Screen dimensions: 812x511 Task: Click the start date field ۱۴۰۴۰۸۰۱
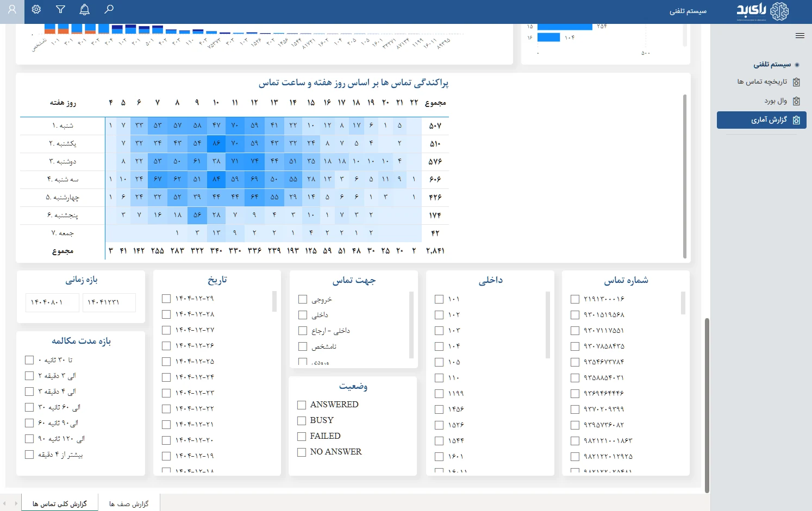click(52, 302)
